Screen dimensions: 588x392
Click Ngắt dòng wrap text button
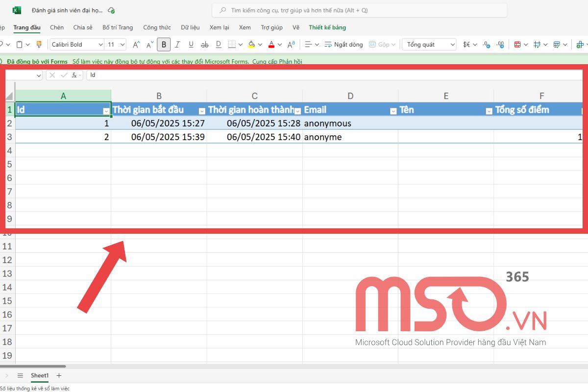344,45
